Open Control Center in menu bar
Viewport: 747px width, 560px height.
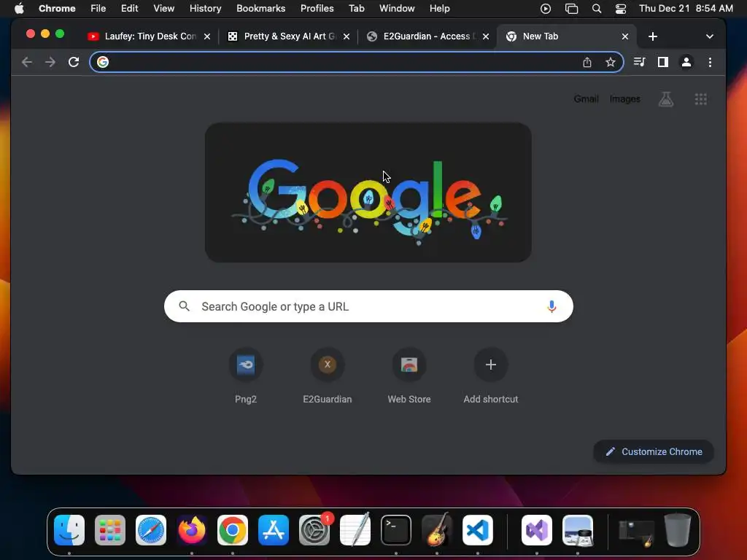[x=621, y=9]
